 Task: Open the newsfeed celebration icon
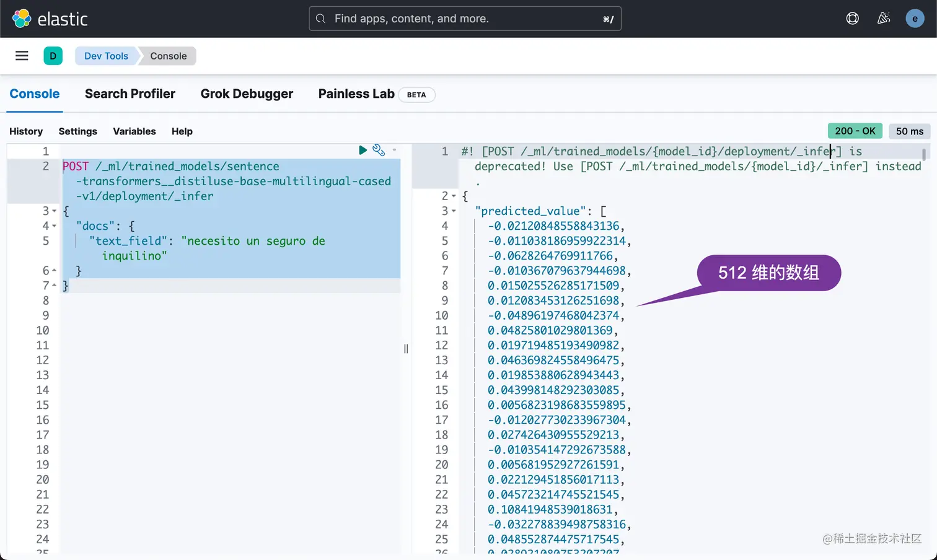884,19
